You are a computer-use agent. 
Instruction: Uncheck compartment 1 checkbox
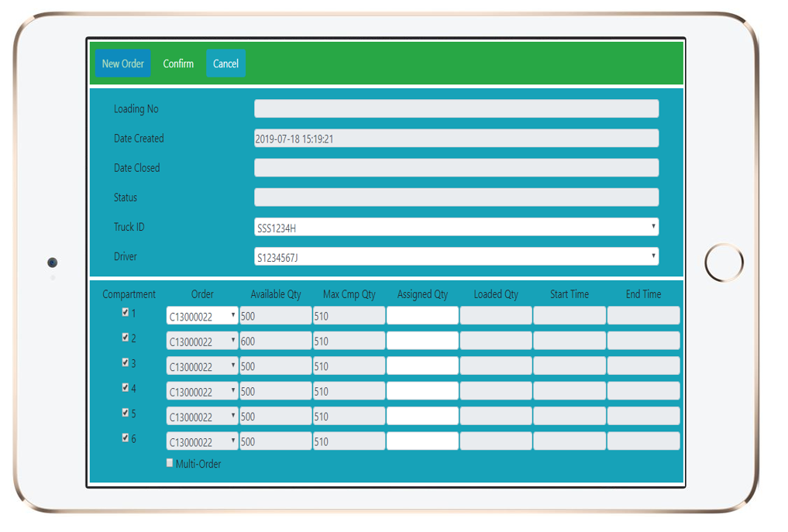coord(126,313)
